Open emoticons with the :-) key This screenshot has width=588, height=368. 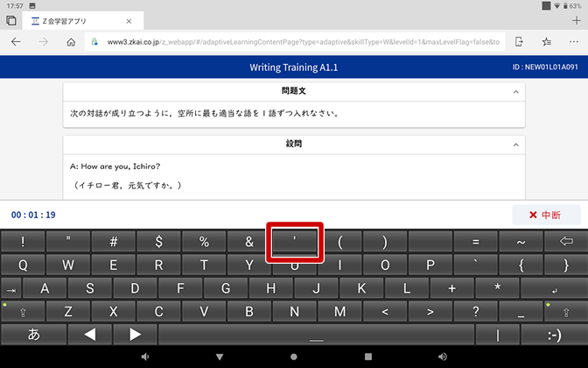554,335
